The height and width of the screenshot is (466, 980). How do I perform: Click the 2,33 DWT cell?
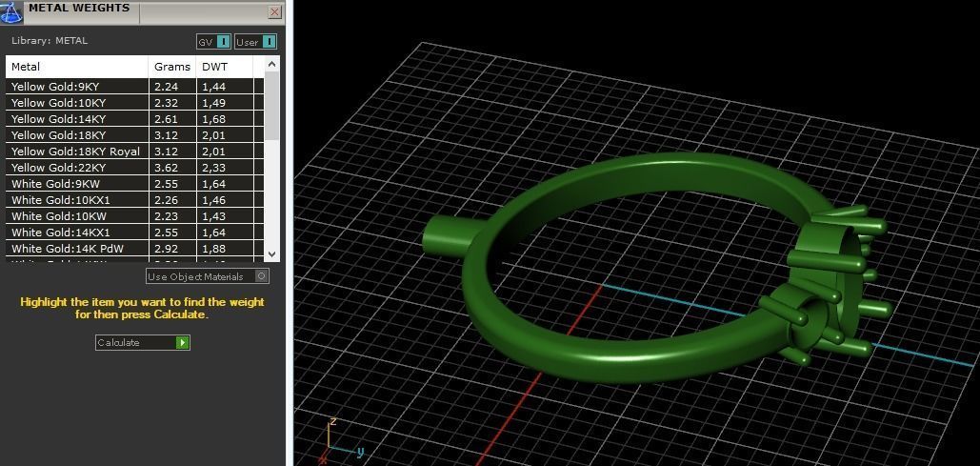tap(225, 168)
